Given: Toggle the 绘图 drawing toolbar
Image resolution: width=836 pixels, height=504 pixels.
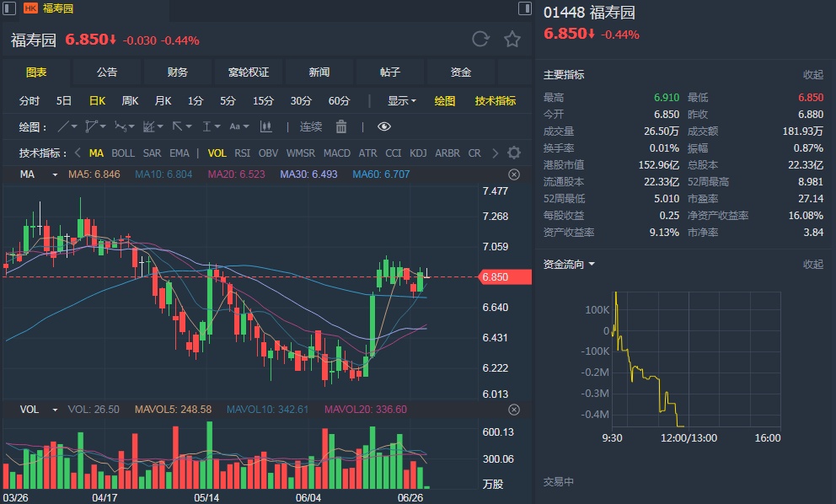Looking at the screenshot, I should (x=445, y=101).
